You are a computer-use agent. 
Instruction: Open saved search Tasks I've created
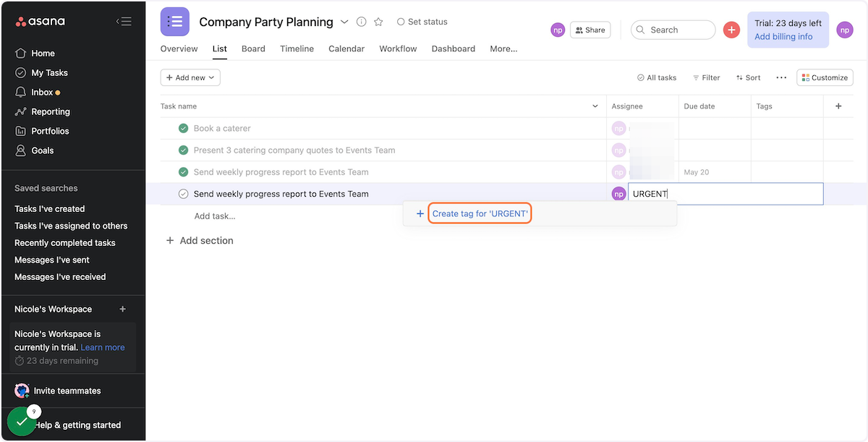(49, 209)
